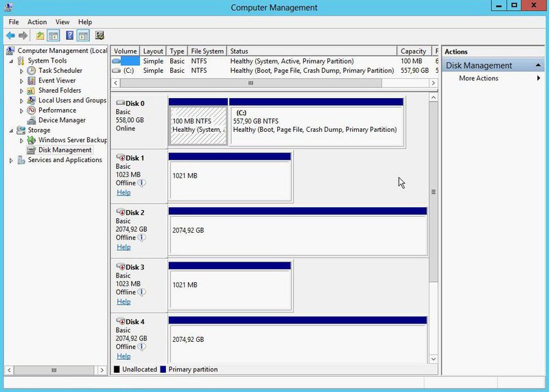Click the Windows Server Backup icon
549x392 pixels.
coord(32,140)
